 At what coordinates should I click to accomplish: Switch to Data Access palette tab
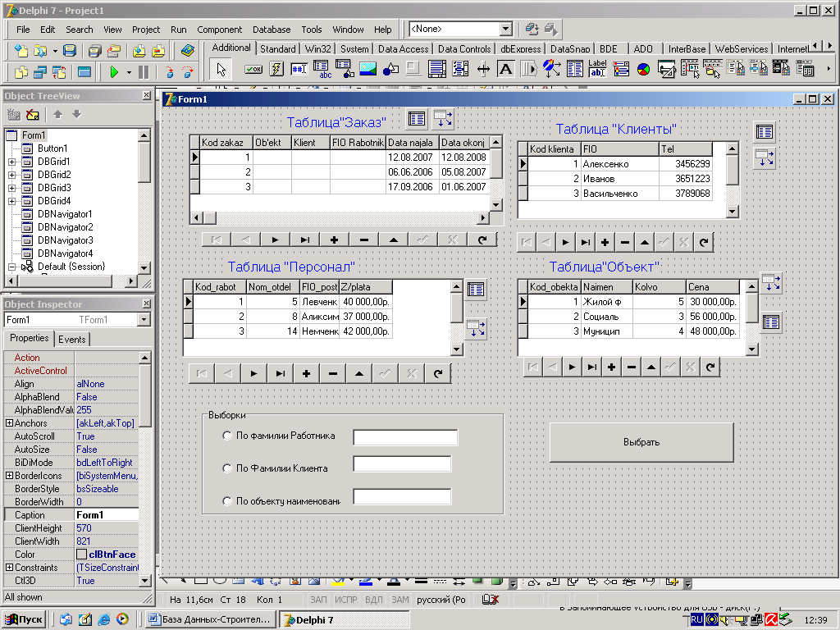point(403,48)
